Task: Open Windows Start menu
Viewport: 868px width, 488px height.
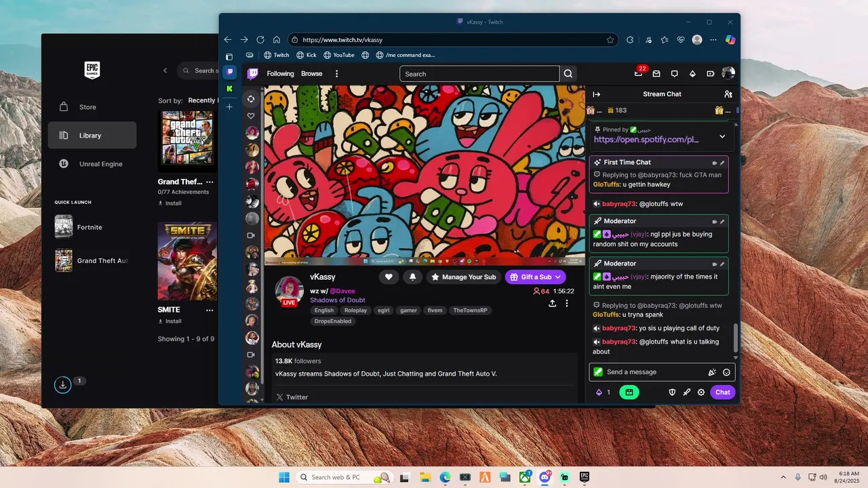Action: tap(283, 477)
